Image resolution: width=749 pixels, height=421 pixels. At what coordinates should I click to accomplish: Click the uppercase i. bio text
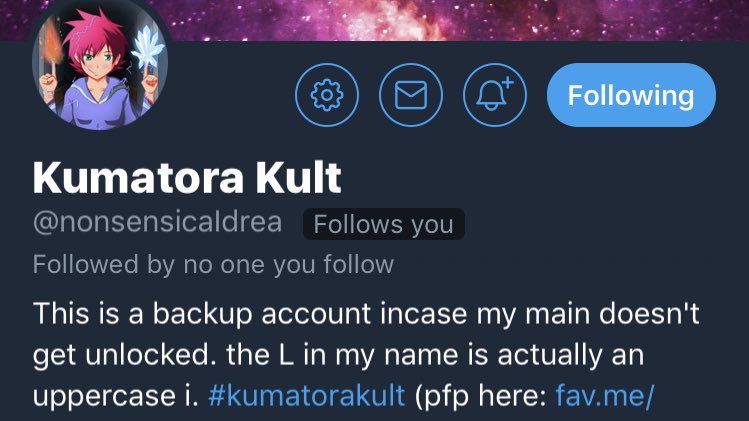pyautogui.click(x=116, y=395)
